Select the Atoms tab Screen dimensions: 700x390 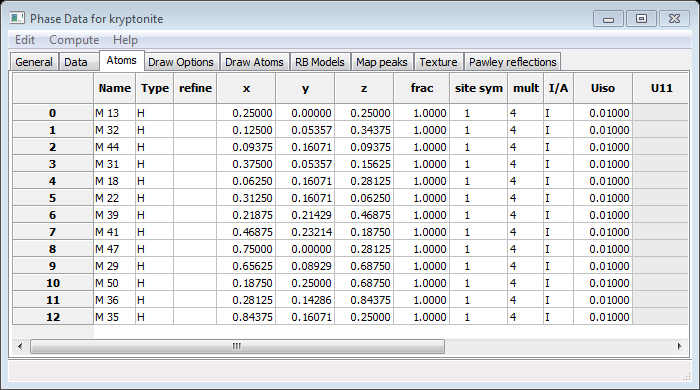click(121, 60)
